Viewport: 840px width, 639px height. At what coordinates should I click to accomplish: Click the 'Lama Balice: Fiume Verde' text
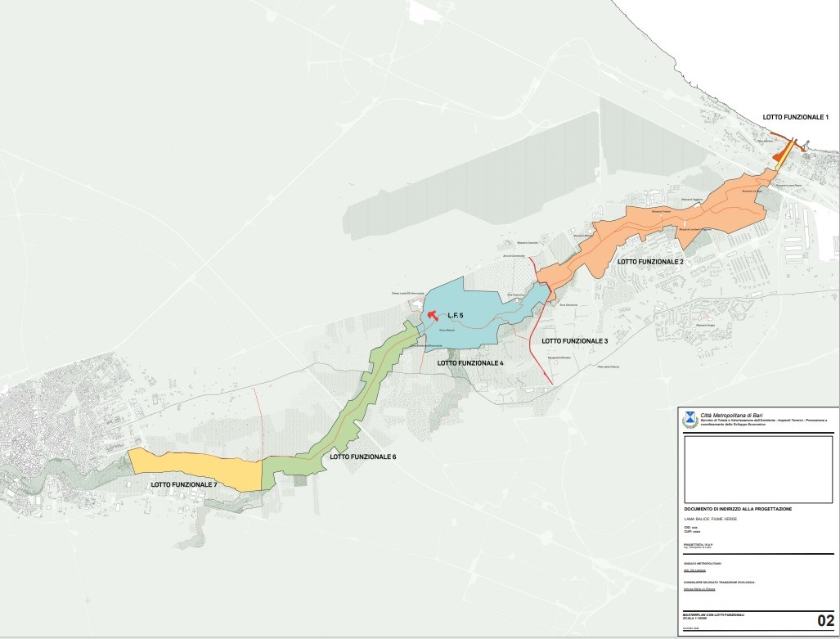coord(710,520)
